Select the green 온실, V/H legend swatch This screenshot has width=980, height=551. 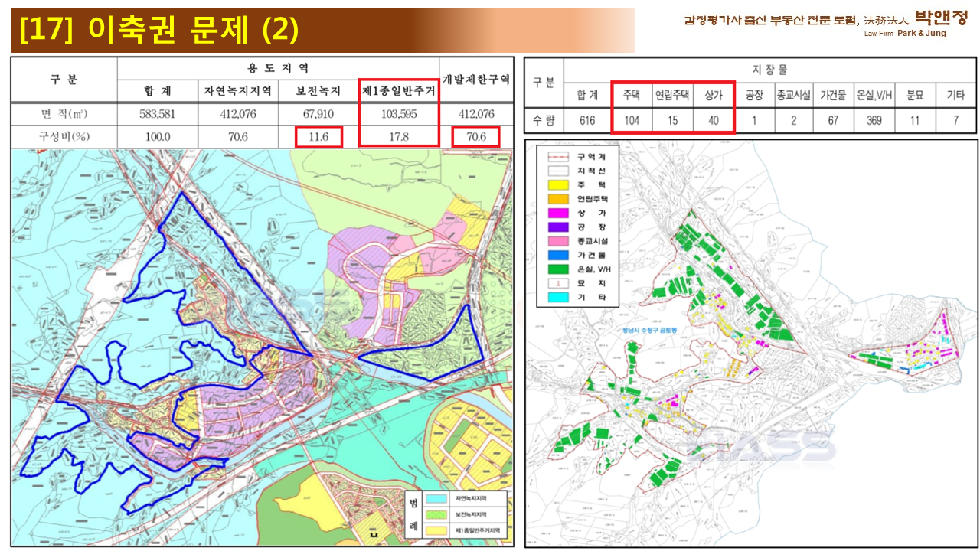coord(557,269)
